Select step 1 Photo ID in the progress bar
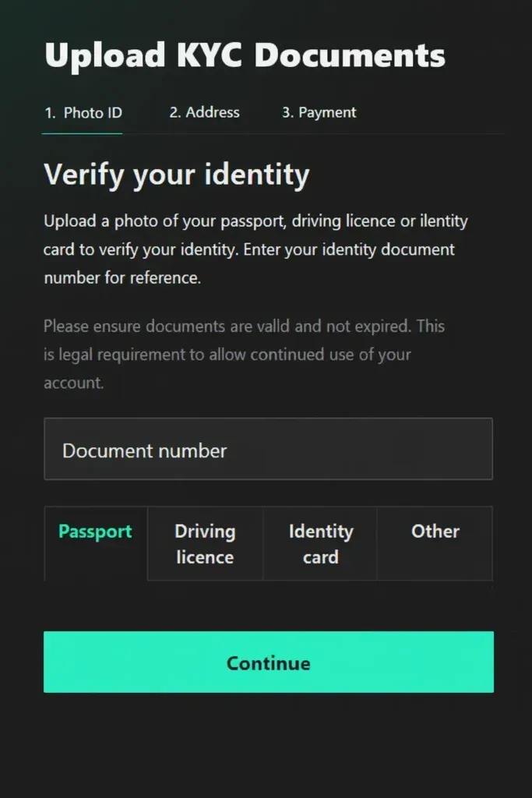 [x=82, y=112]
